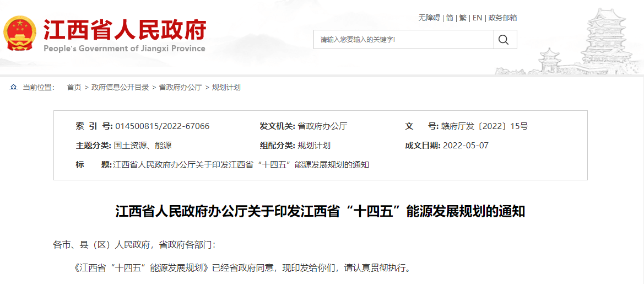Click the 当前位置 label
Viewport: 644px width, 284px height.
click(39, 87)
